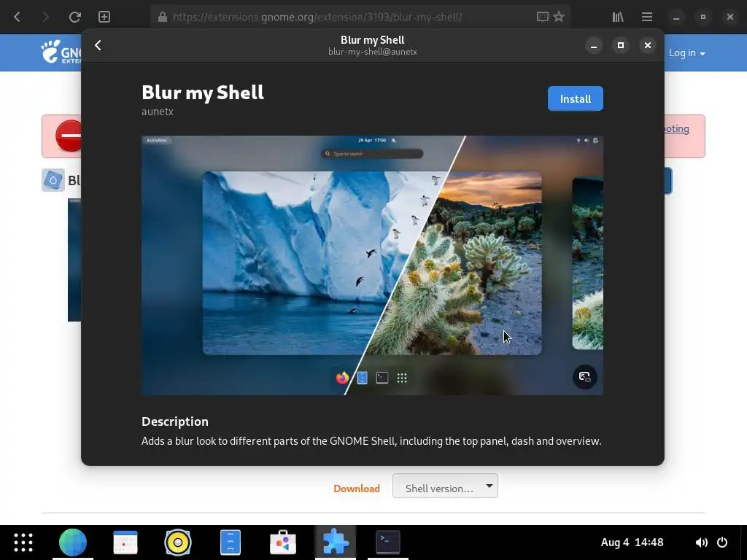Open the app grid in taskbar
The width and height of the screenshot is (747, 560).
point(23,542)
